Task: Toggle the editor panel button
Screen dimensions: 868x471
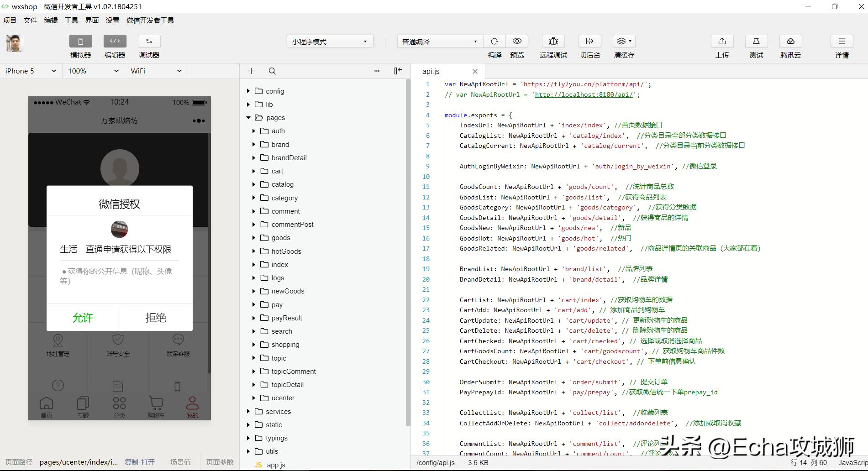Action: tap(115, 41)
